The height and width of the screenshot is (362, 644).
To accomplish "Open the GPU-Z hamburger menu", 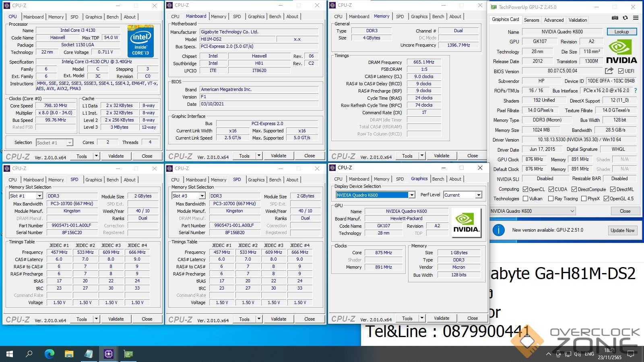I will [x=636, y=18].
